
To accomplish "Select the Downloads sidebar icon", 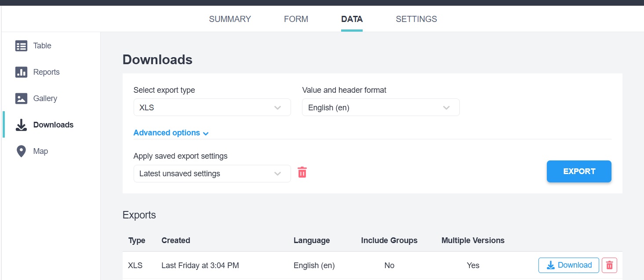I will pos(21,124).
